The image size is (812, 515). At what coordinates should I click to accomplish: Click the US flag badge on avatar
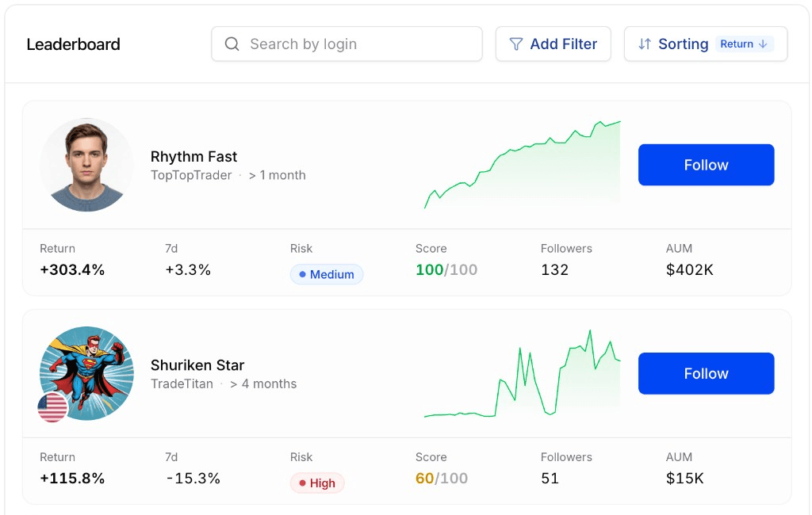click(x=52, y=407)
